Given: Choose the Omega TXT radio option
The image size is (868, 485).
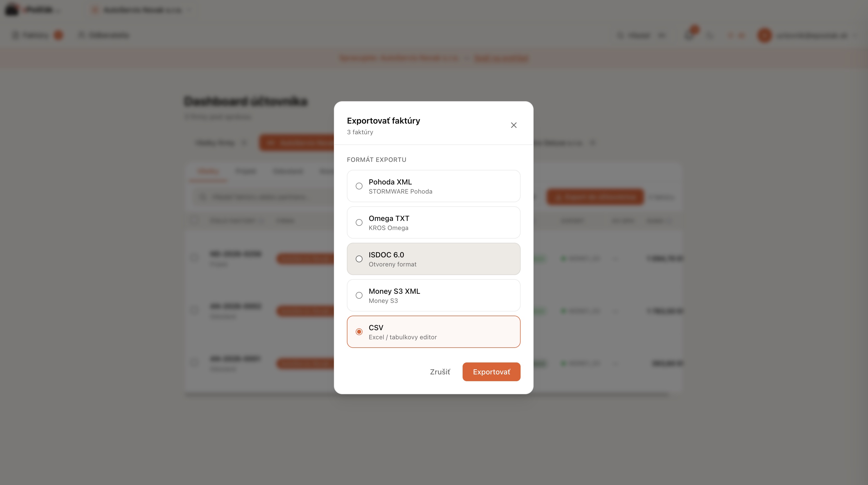Looking at the screenshot, I should tap(359, 223).
